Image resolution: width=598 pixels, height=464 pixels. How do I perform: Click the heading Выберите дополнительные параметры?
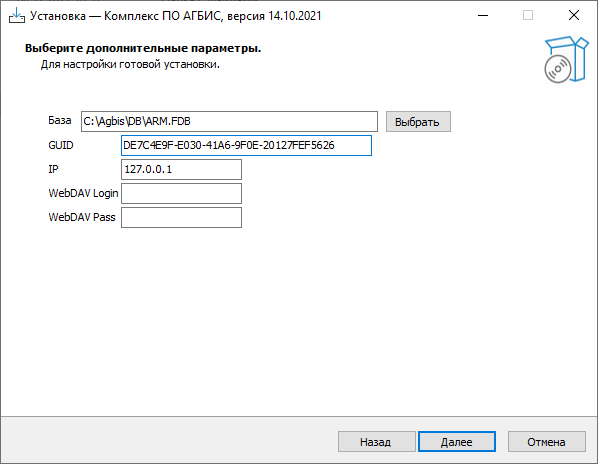tap(143, 48)
